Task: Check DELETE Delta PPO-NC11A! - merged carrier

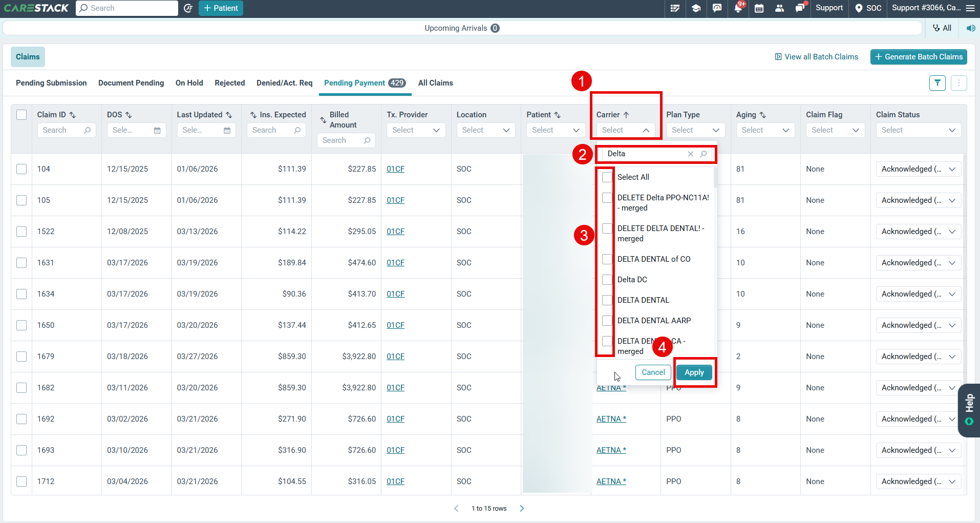Action: (607, 198)
